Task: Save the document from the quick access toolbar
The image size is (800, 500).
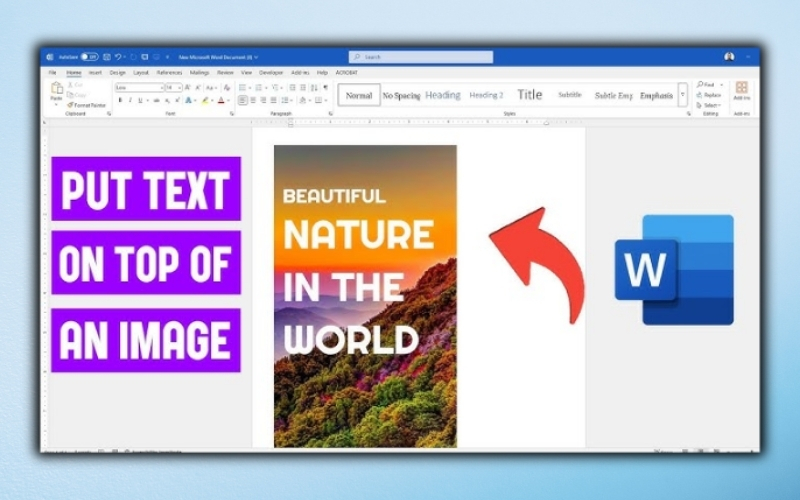Action: (107, 57)
